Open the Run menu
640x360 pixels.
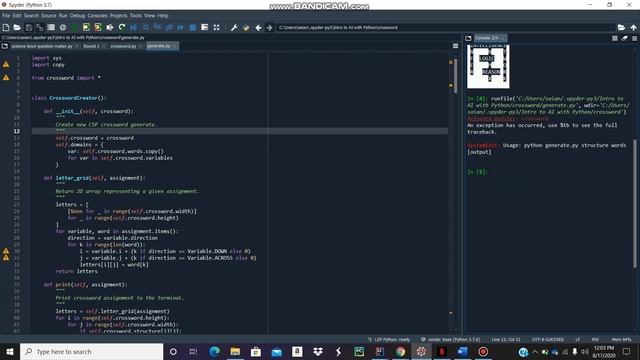coord(63,16)
